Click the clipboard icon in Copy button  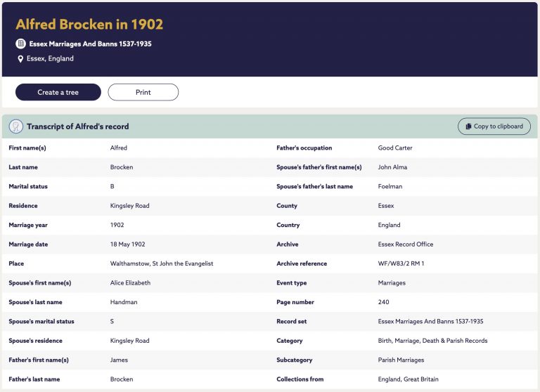[x=468, y=126]
